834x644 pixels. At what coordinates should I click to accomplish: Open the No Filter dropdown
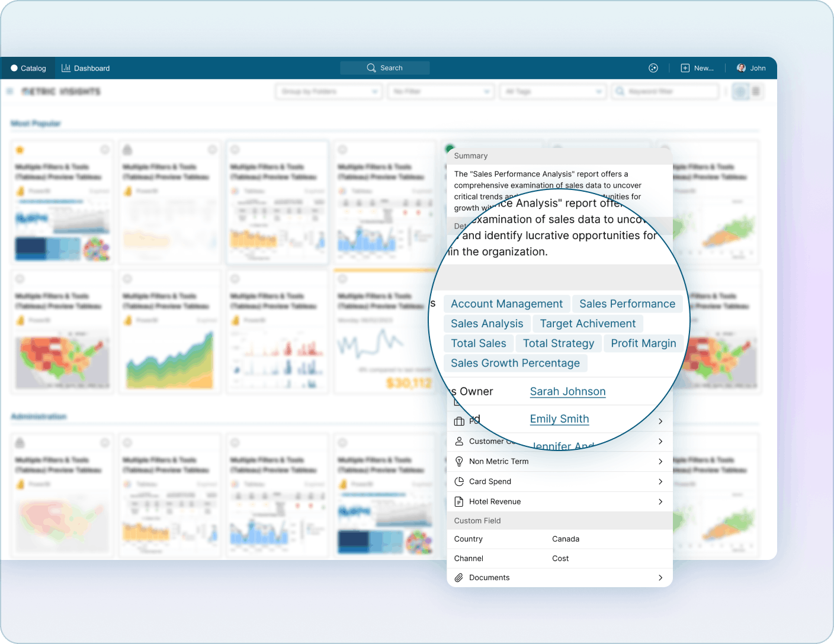(x=440, y=91)
